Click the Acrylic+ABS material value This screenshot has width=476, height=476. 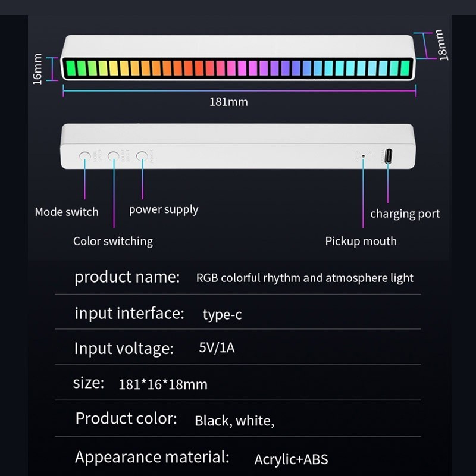coord(291,459)
